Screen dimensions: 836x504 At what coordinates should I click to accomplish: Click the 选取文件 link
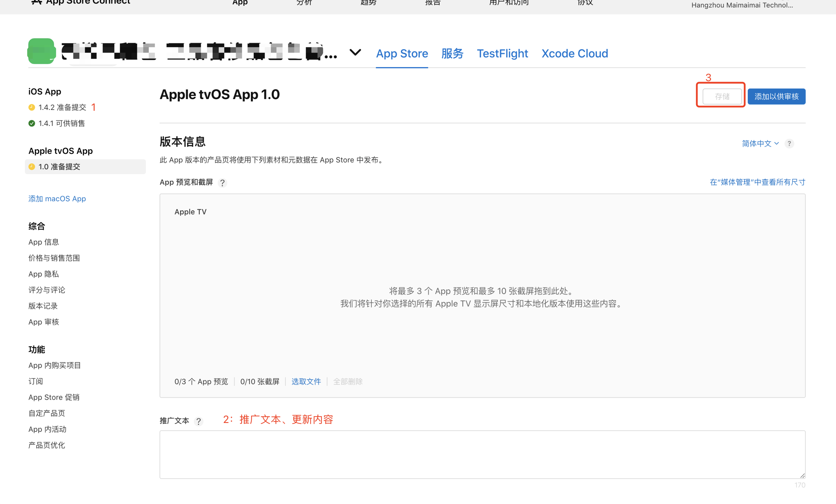coord(306,381)
